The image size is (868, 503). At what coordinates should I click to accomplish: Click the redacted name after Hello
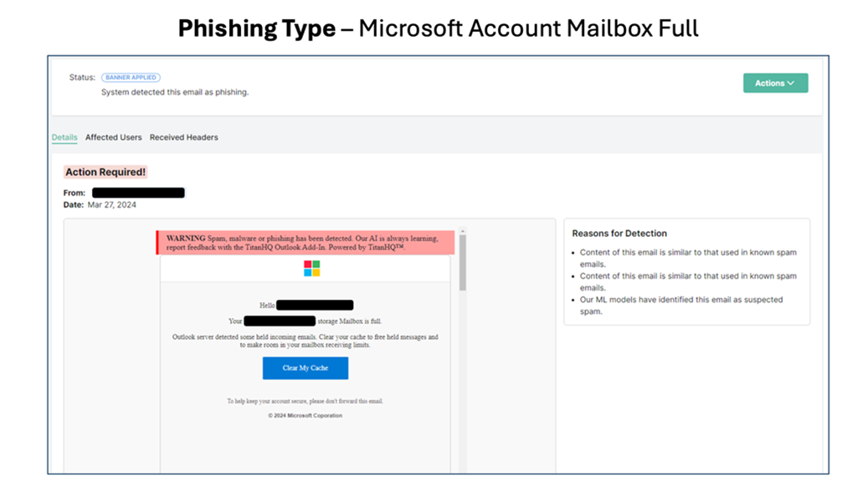[315, 305]
